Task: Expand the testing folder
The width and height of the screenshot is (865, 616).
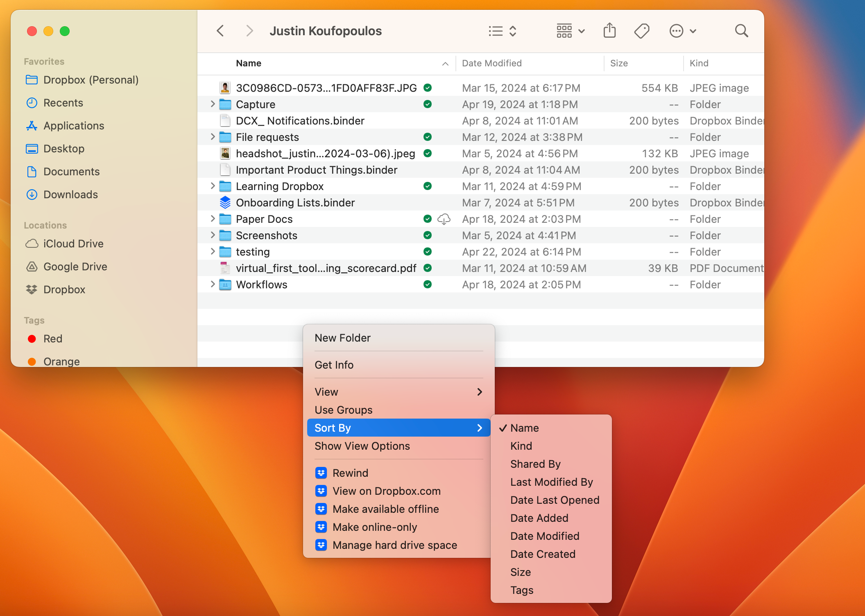Action: [213, 251]
